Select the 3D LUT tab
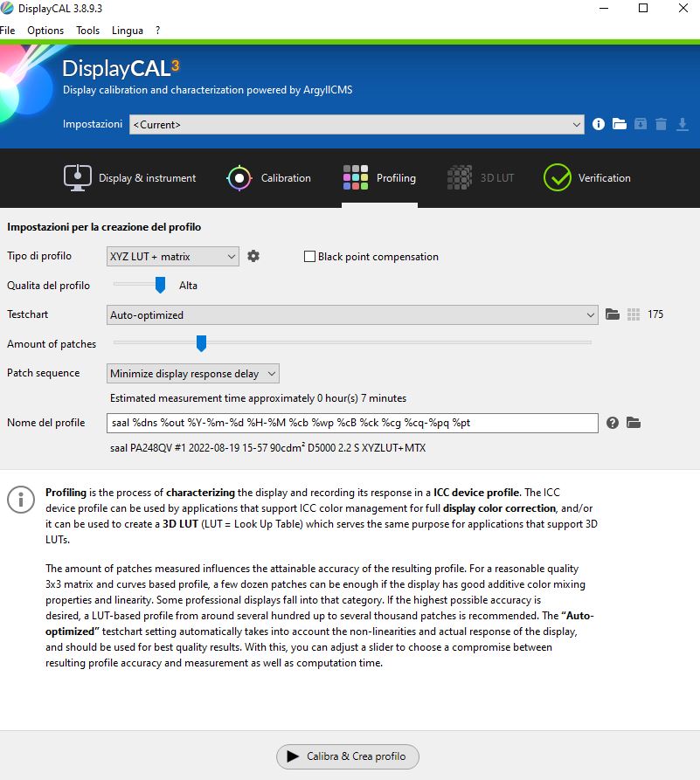 coord(481,178)
